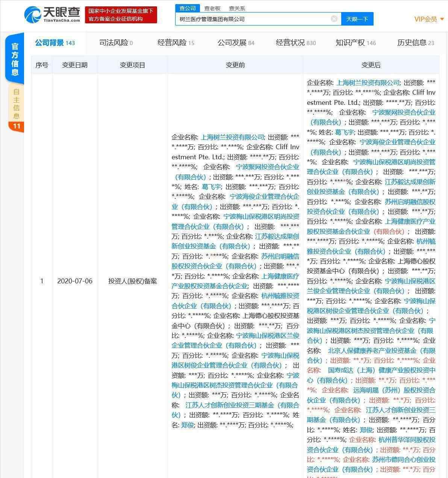Click the 变更日期 column header

[x=75, y=65]
